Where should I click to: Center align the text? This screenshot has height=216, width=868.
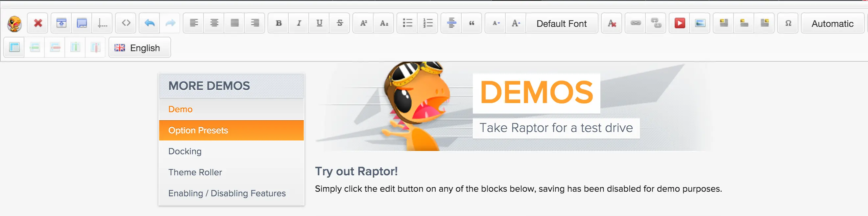click(214, 23)
